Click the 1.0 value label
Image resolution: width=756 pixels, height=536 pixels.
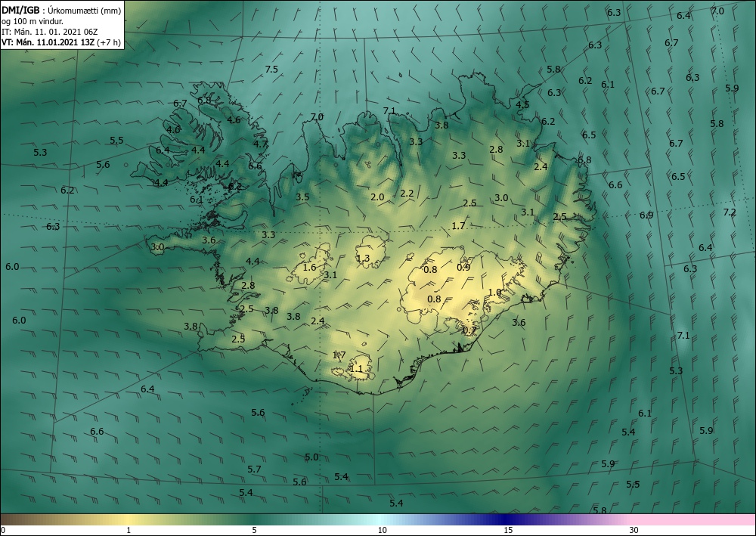coord(494,292)
